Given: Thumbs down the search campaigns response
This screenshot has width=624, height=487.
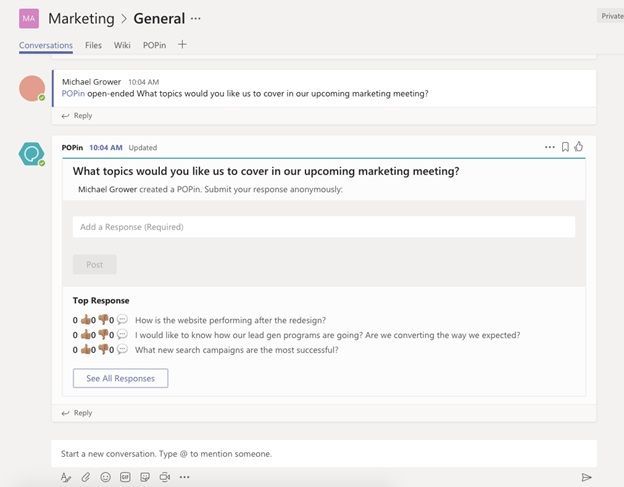Looking at the screenshot, I should click(103, 350).
